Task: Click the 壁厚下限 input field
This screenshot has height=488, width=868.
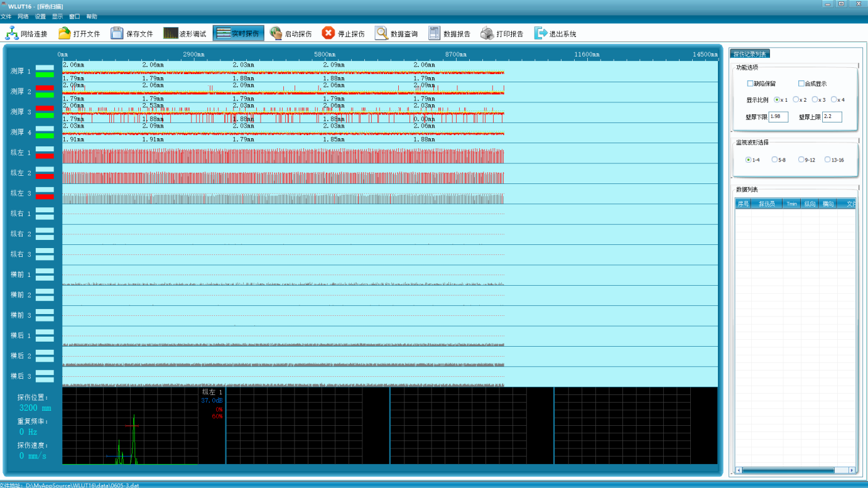Action: pyautogui.click(x=778, y=117)
